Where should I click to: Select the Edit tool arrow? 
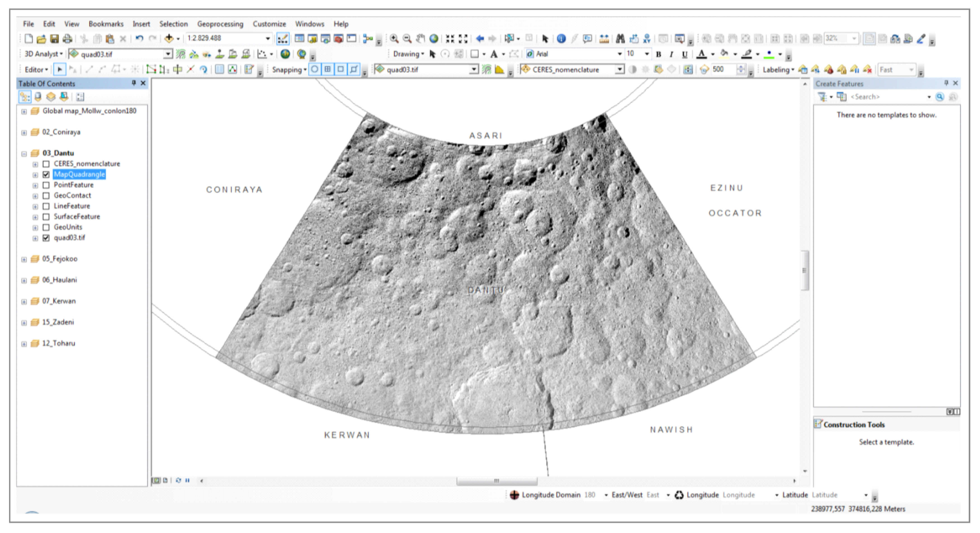point(60,70)
